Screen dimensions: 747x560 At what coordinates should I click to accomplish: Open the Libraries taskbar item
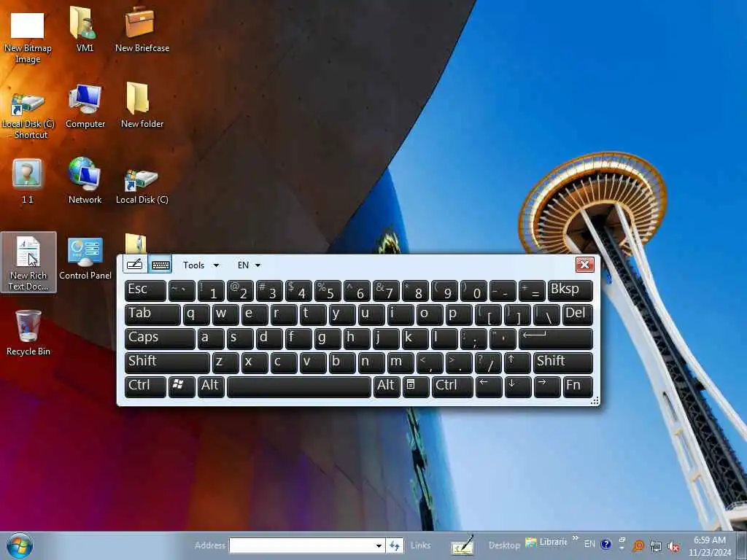(546, 542)
